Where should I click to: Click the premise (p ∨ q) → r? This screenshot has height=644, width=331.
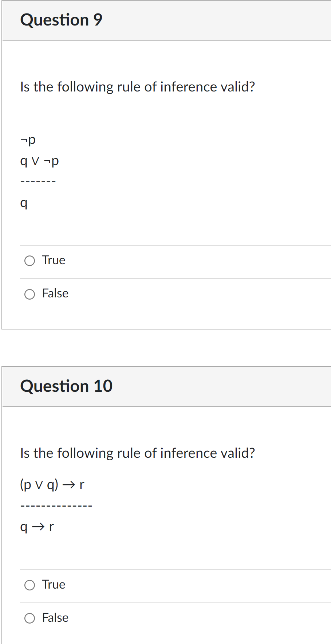[x=52, y=484]
